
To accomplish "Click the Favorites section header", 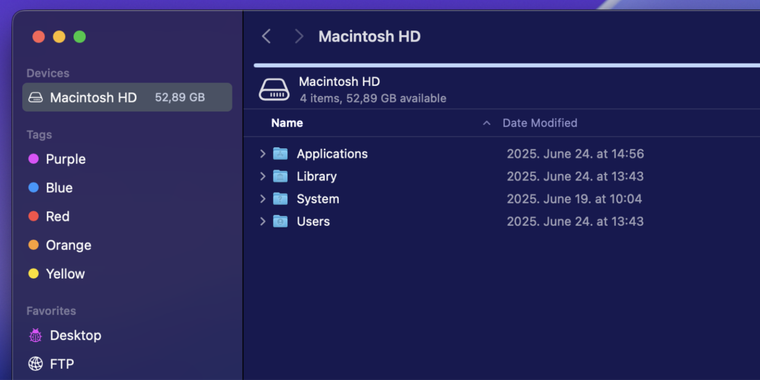I will pyautogui.click(x=51, y=311).
